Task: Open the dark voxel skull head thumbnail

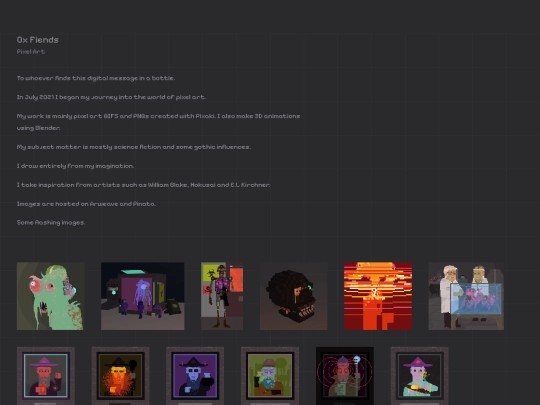Action: pos(293,296)
